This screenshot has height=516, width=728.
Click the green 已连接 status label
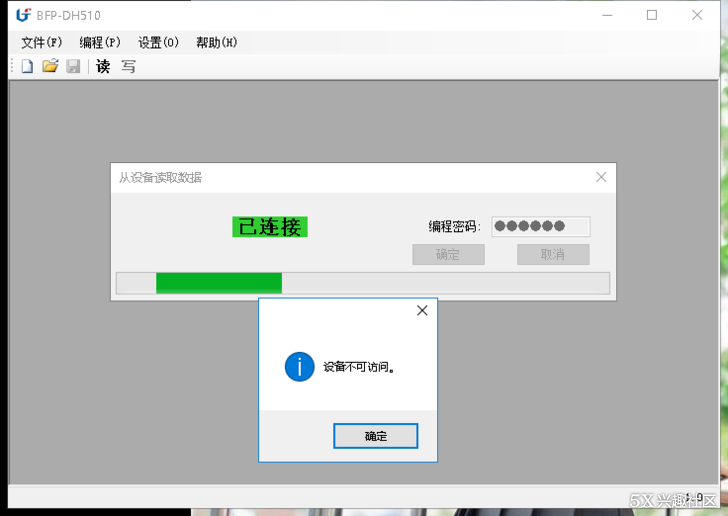tap(270, 227)
